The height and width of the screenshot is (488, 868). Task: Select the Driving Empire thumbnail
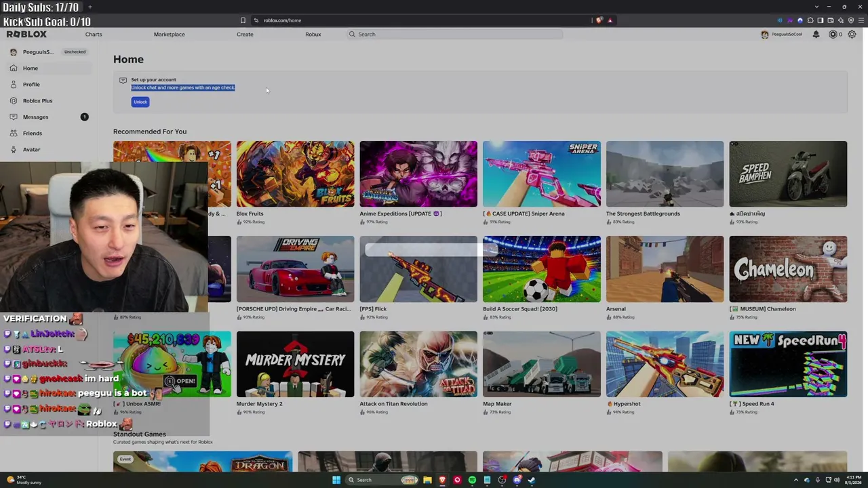[295, 269]
